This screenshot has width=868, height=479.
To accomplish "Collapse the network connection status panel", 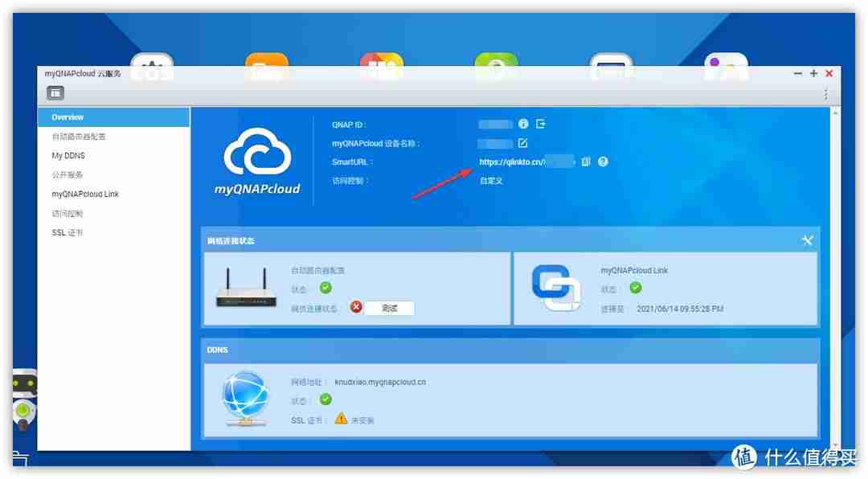I will click(807, 240).
